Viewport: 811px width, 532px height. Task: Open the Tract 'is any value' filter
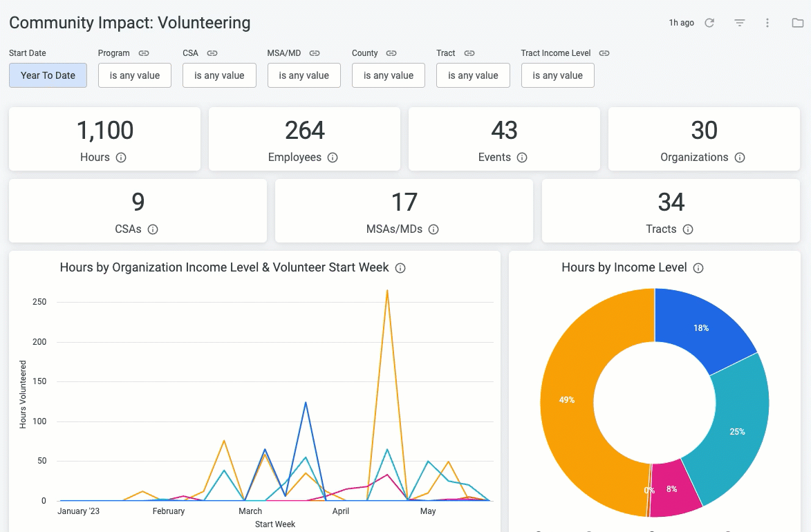tap(473, 75)
